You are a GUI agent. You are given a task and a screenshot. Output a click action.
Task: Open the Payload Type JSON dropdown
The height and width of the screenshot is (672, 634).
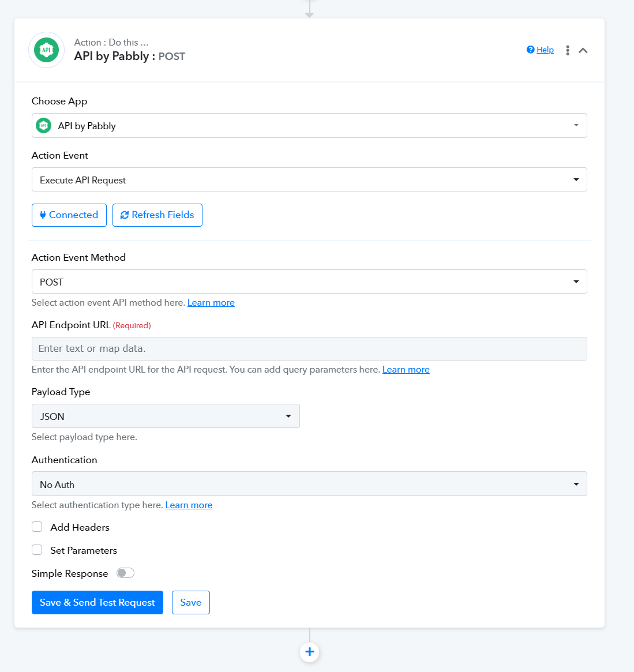pos(166,416)
